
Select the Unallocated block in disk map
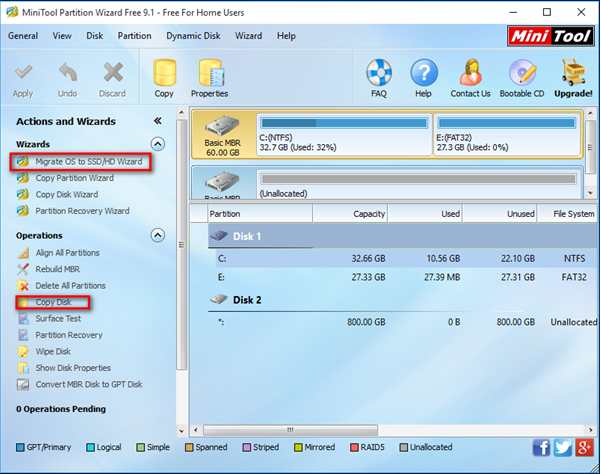pos(419,185)
